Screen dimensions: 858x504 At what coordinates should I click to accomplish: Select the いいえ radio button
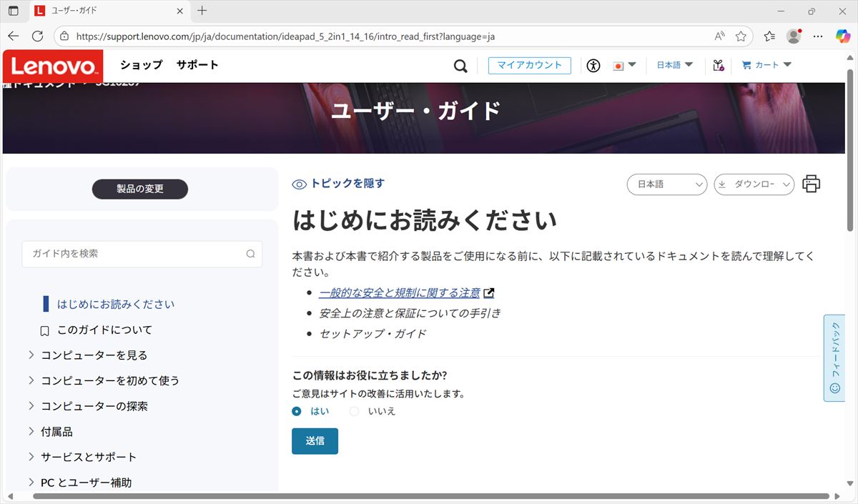pos(354,411)
